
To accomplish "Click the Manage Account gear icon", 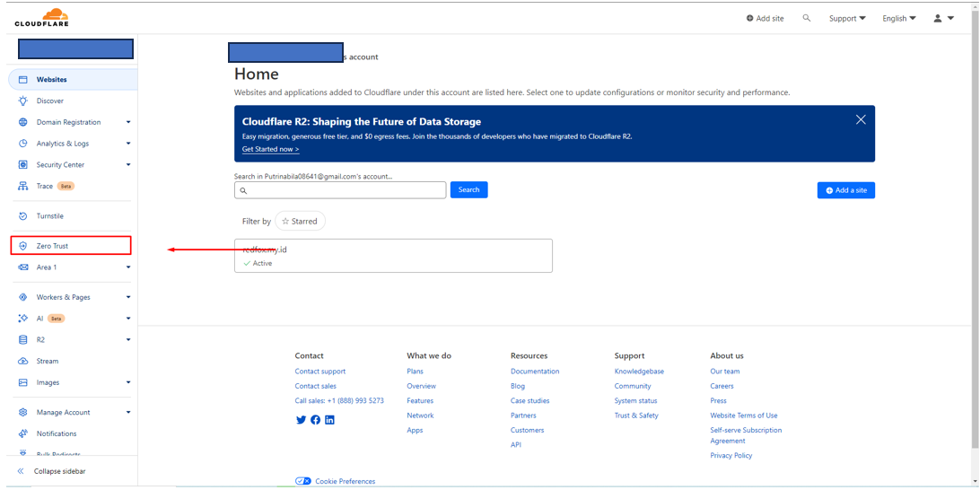I will pos(23,412).
